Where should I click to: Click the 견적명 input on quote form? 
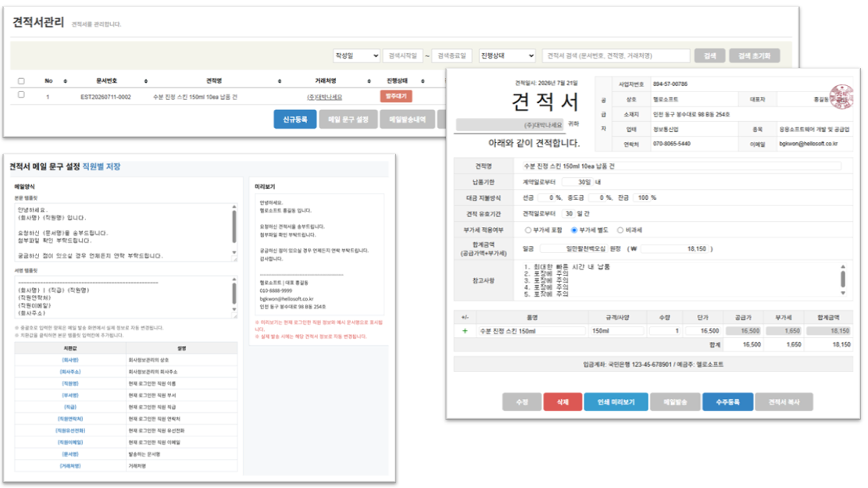tap(681, 166)
